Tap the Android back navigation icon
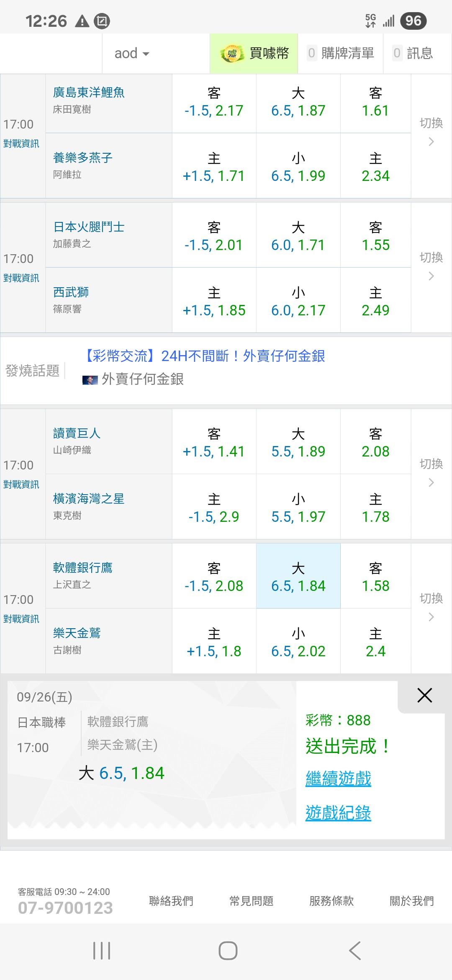This screenshot has width=452, height=980. (x=355, y=951)
